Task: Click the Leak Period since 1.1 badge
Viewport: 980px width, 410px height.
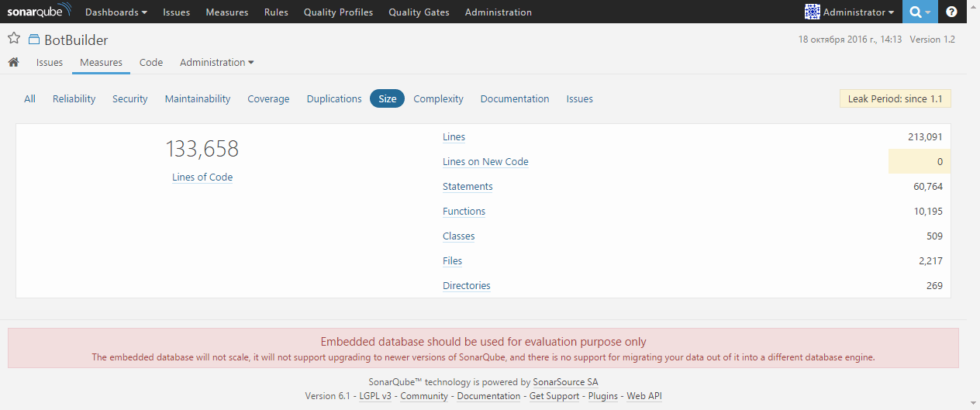Action: click(895, 99)
